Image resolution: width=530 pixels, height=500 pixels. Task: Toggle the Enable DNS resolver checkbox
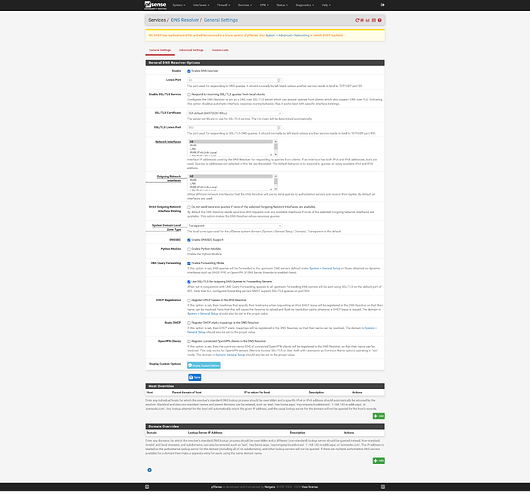tap(189, 71)
